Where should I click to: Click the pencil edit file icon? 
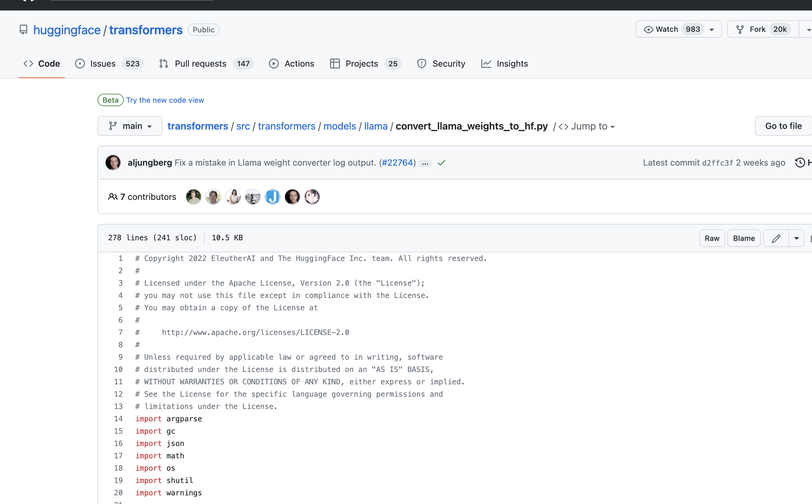776,238
